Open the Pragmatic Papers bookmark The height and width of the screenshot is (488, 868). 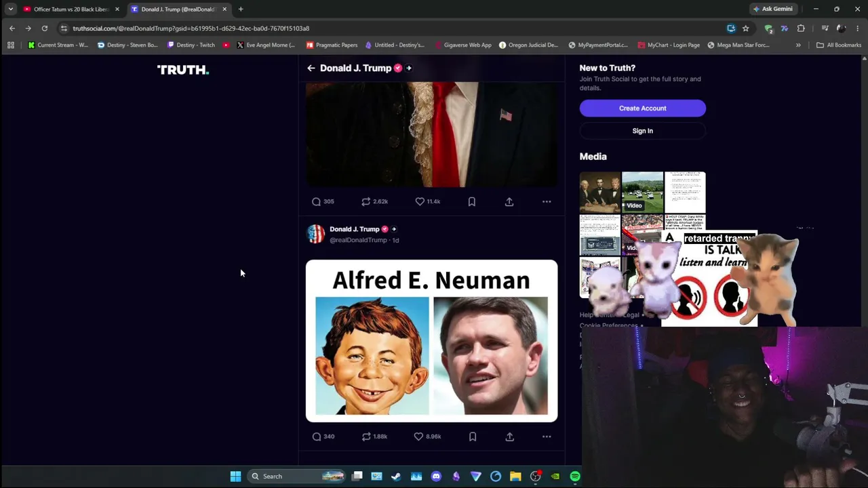(332, 45)
